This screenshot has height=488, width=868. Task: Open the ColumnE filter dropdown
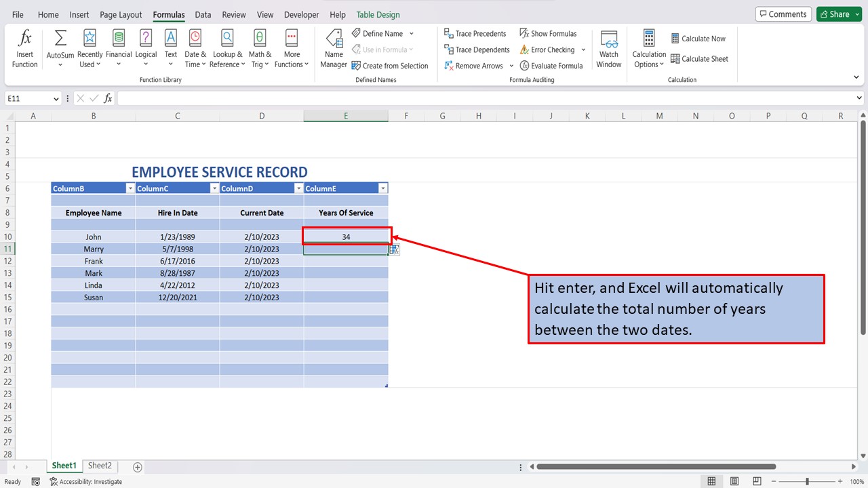[x=383, y=188]
